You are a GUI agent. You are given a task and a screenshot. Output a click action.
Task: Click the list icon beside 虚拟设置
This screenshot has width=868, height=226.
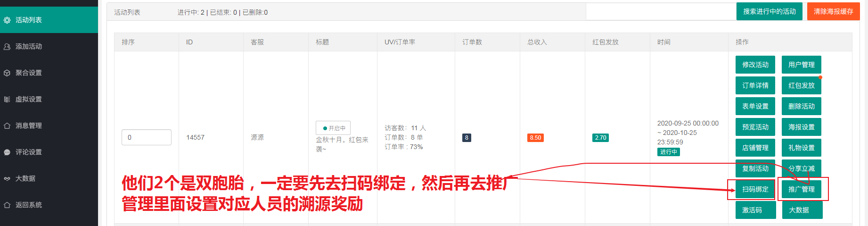tap(7, 100)
